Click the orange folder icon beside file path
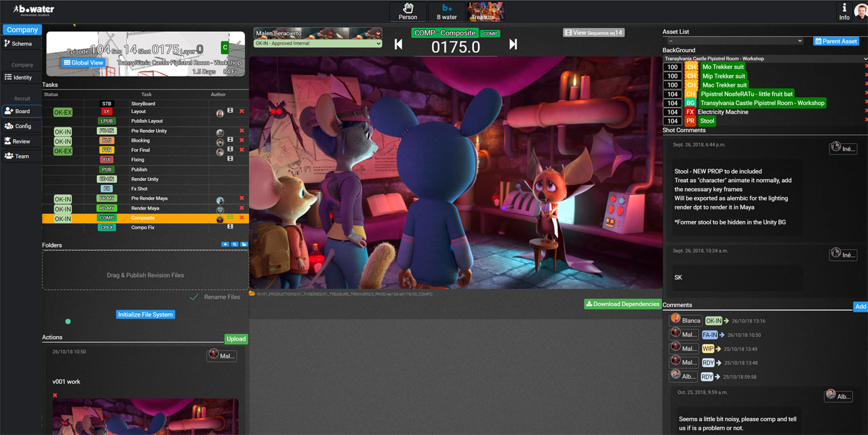Image resolution: width=868 pixels, height=435 pixels. tap(252, 294)
